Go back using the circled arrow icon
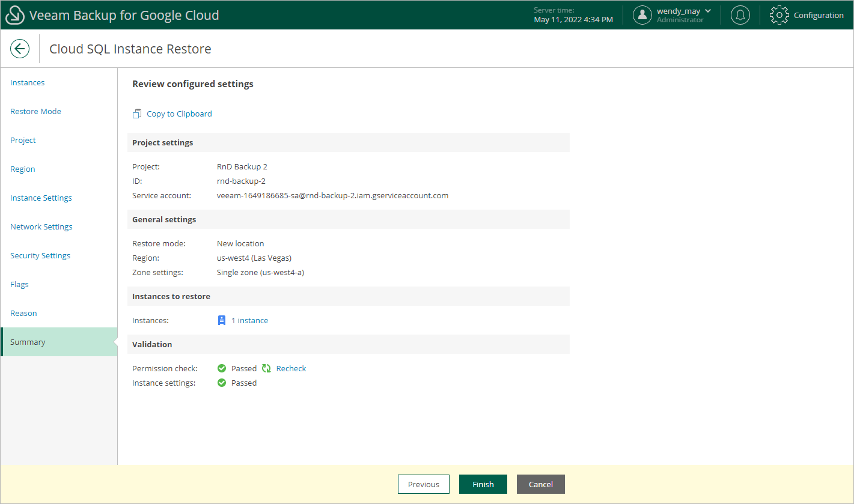The height and width of the screenshot is (504, 854). [20, 49]
